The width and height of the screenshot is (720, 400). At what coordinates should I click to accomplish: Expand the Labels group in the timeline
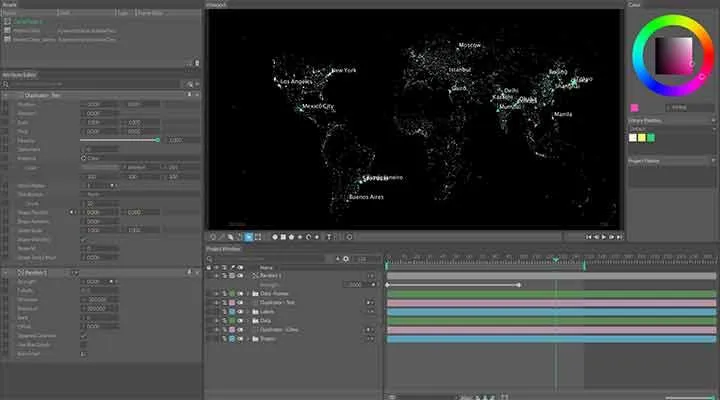(x=248, y=311)
